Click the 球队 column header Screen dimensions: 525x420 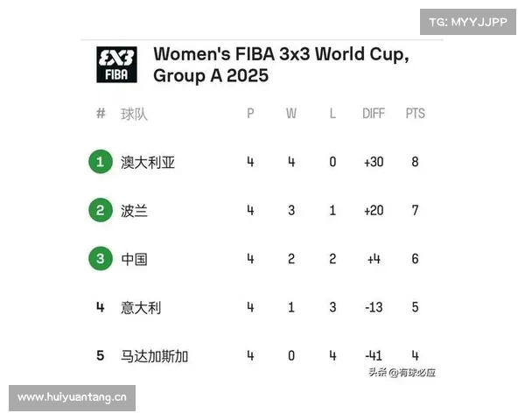pyautogui.click(x=134, y=115)
